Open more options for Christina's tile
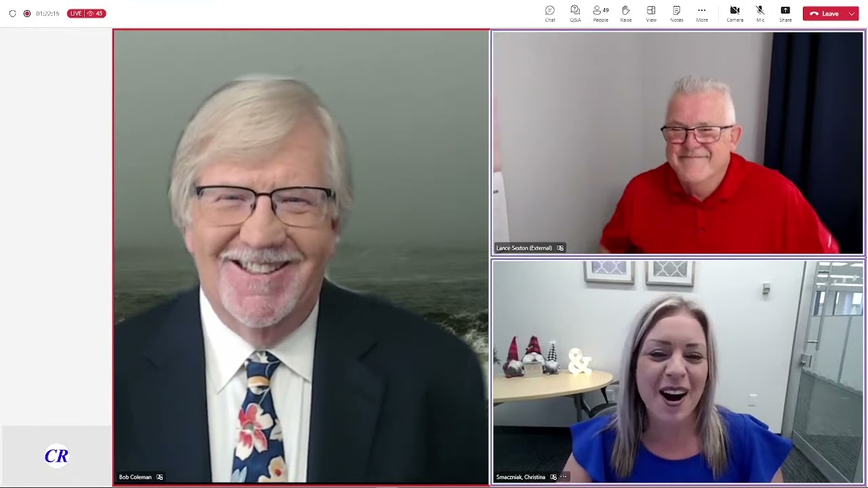 pyautogui.click(x=564, y=477)
